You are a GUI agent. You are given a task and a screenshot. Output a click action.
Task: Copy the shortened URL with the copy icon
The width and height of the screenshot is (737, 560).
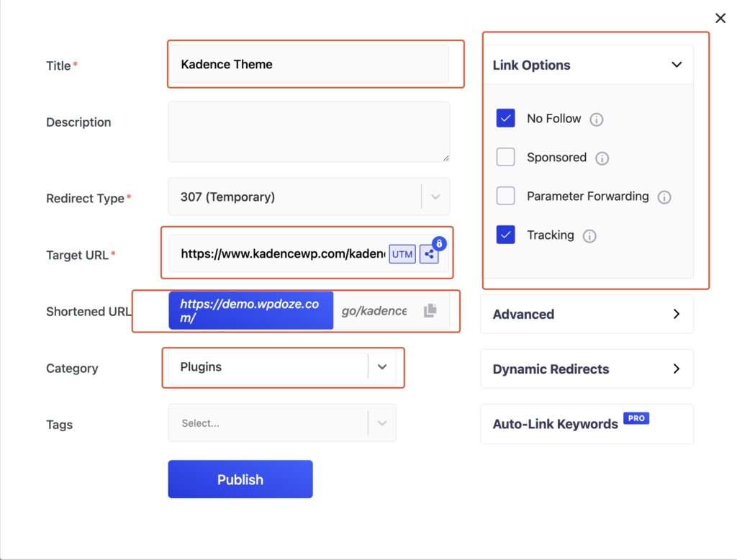(x=430, y=310)
